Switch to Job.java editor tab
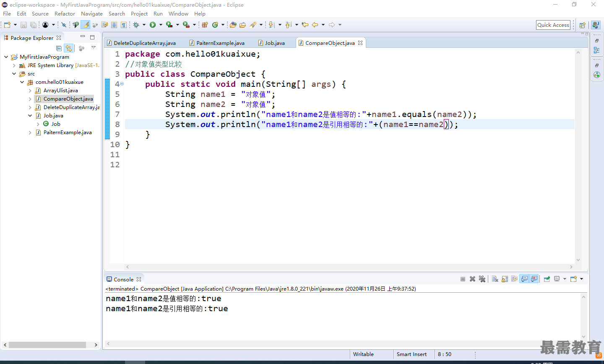This screenshot has height=364, width=604. pos(271,43)
